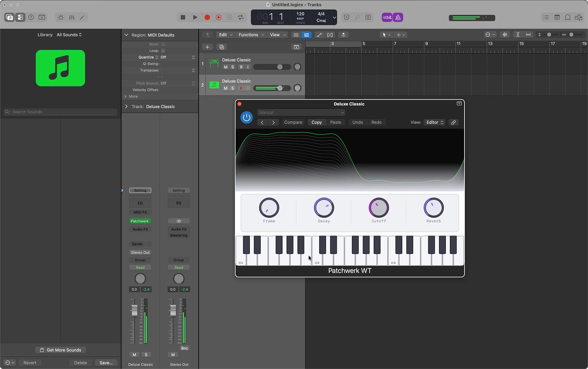Viewport: 588px width, 369px height.
Task: Mute track 1 Deluxe Classic
Action: pyautogui.click(x=226, y=67)
